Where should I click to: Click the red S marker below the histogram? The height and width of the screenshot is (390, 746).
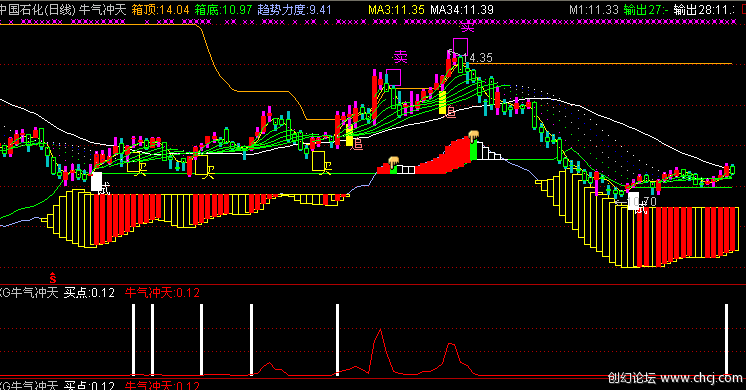pyautogui.click(x=53, y=278)
